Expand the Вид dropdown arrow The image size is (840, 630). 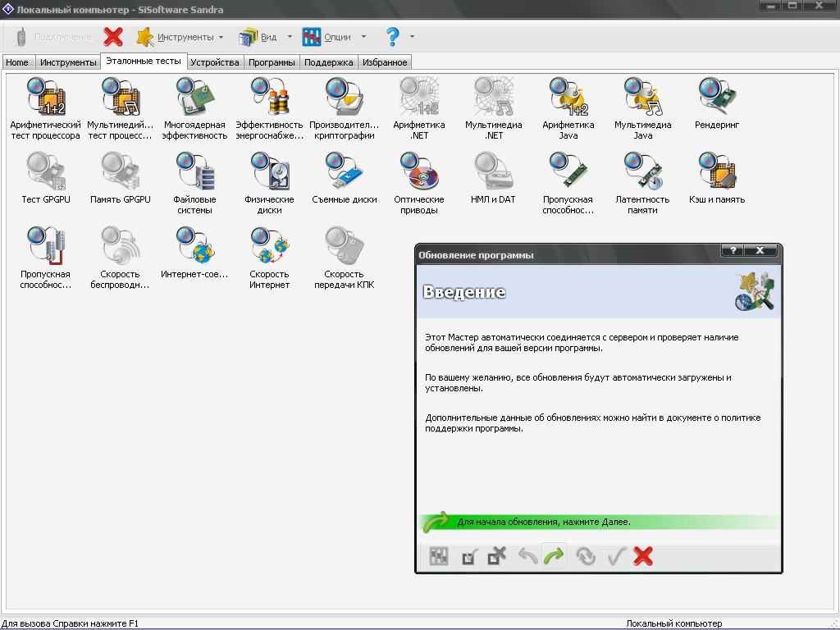[x=290, y=37]
